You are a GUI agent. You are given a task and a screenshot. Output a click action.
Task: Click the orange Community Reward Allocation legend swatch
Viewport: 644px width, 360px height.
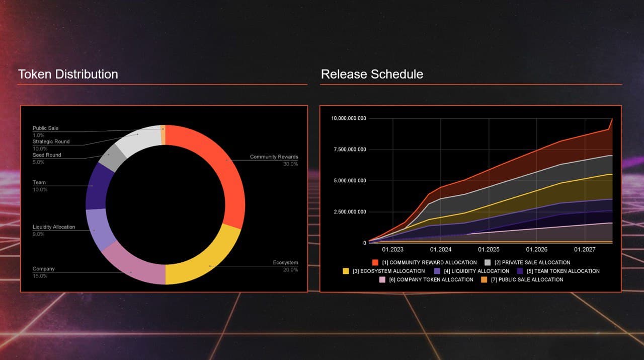(376, 262)
